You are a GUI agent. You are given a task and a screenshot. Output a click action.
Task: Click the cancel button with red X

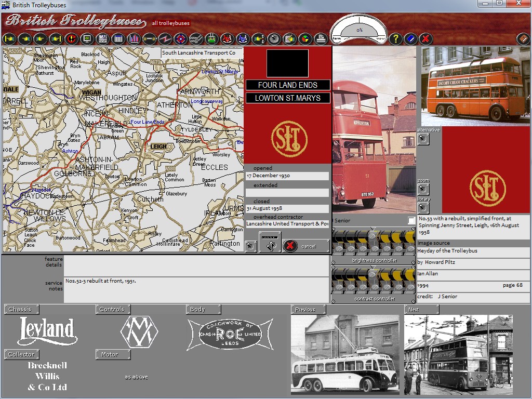[x=306, y=246]
